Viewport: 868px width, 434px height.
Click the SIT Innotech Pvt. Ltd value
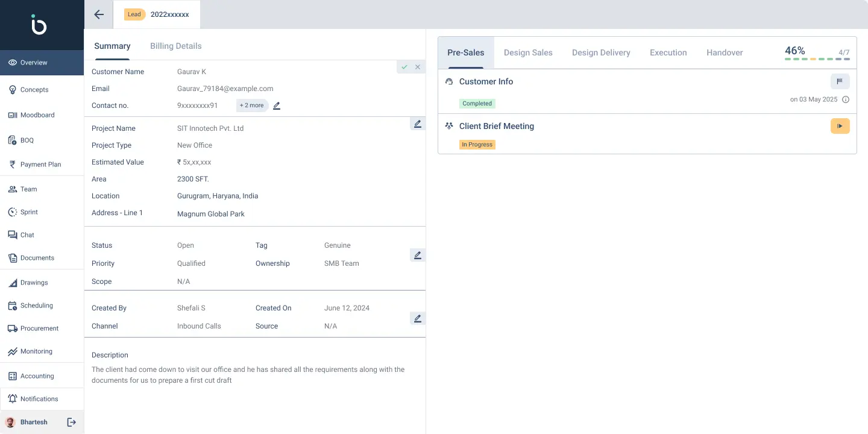coord(210,128)
